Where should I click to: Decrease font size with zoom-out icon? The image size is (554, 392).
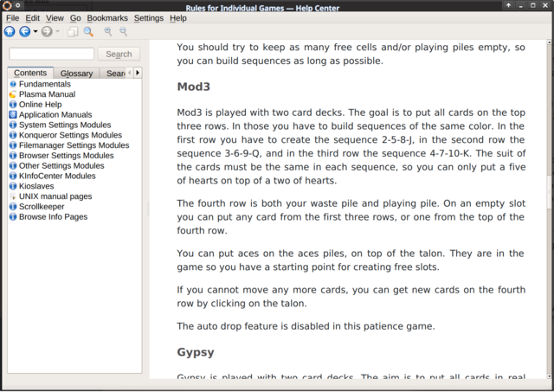pos(123,32)
